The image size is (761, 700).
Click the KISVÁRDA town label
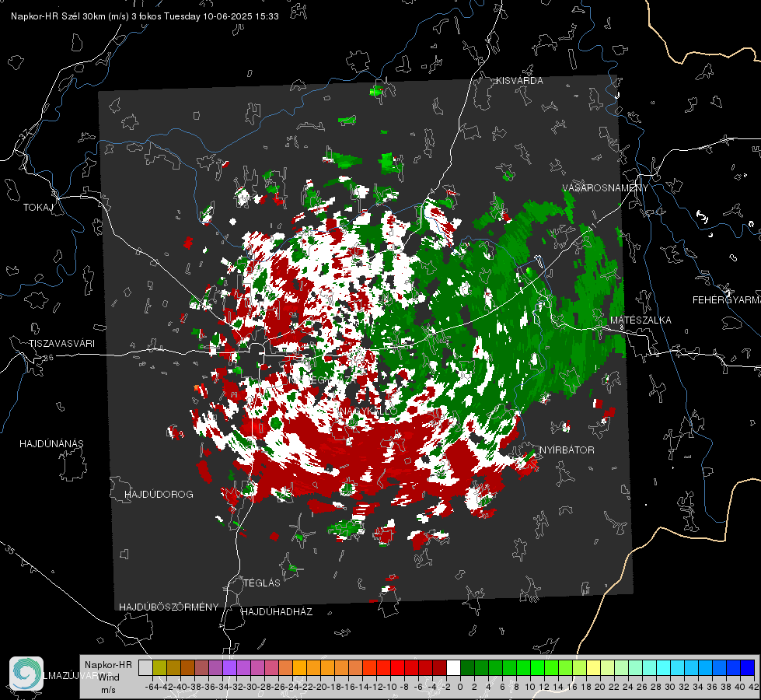pyautogui.click(x=519, y=81)
